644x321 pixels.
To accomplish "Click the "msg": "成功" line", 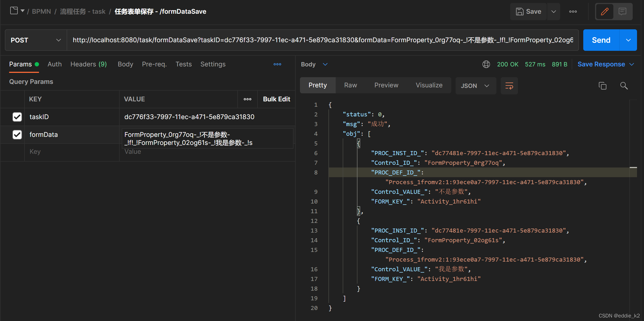I will pyautogui.click(x=366, y=124).
